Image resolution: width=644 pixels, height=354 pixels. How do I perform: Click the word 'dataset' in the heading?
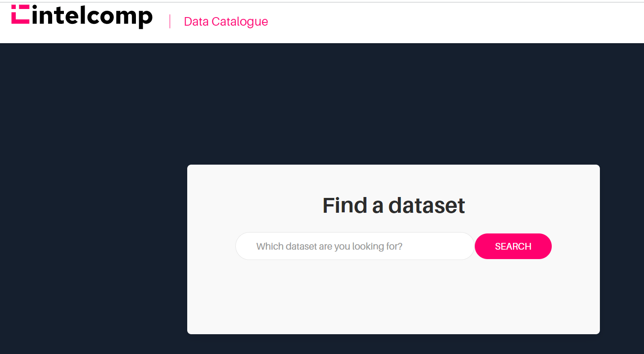point(426,206)
